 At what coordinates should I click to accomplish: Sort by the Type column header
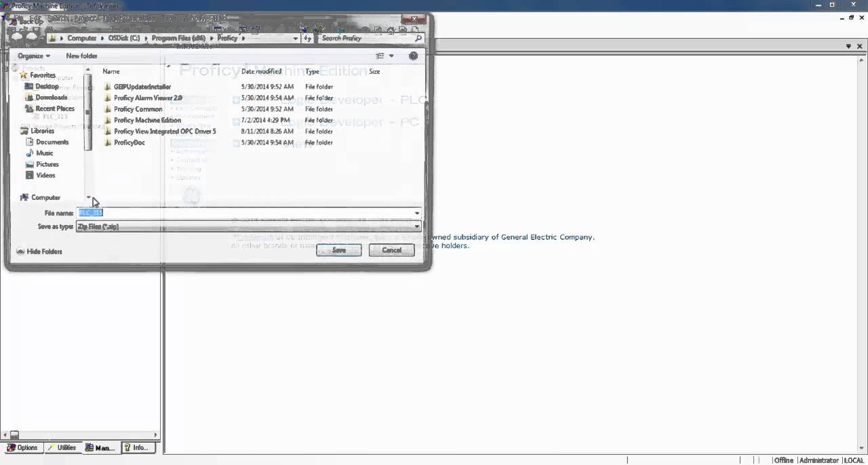(312, 71)
